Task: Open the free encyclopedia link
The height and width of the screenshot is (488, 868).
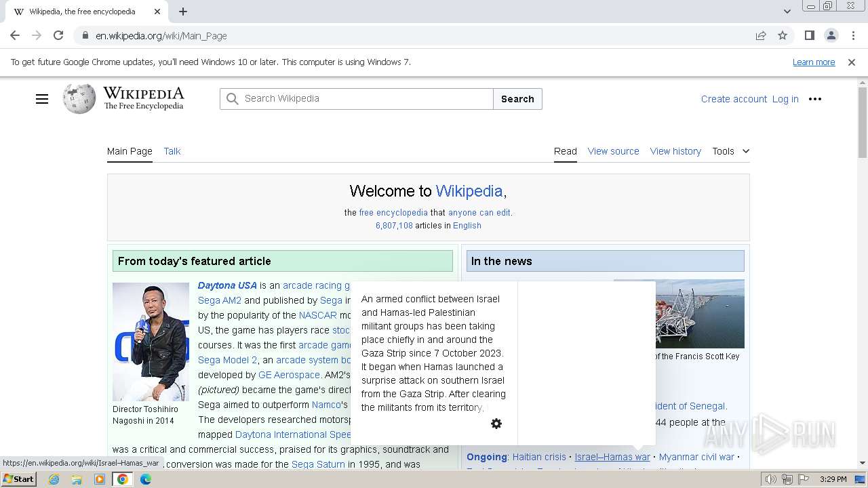Action: (393, 213)
